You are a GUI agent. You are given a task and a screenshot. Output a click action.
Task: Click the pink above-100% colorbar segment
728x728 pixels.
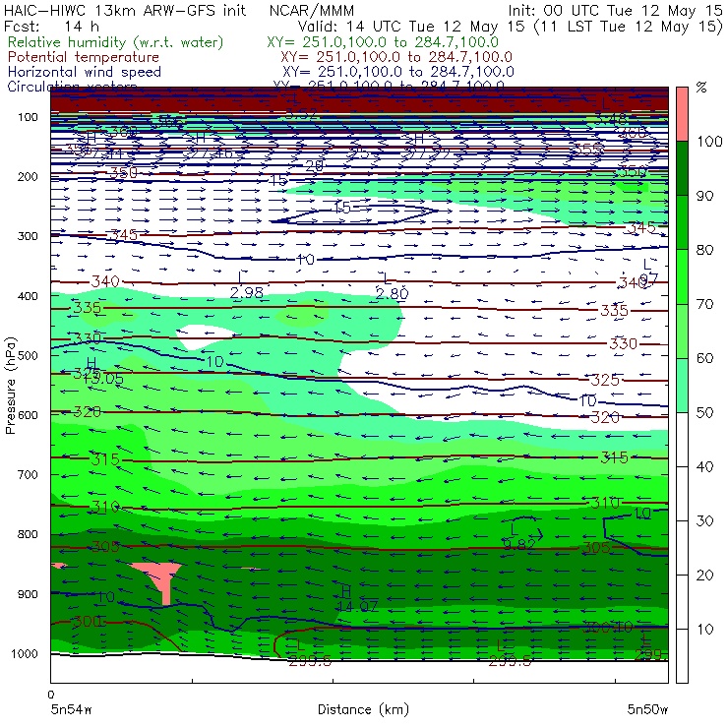[x=682, y=114]
